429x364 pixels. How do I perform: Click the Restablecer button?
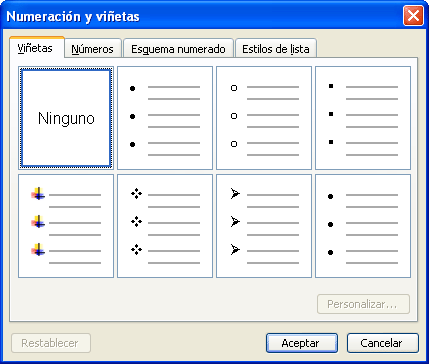coord(51,343)
